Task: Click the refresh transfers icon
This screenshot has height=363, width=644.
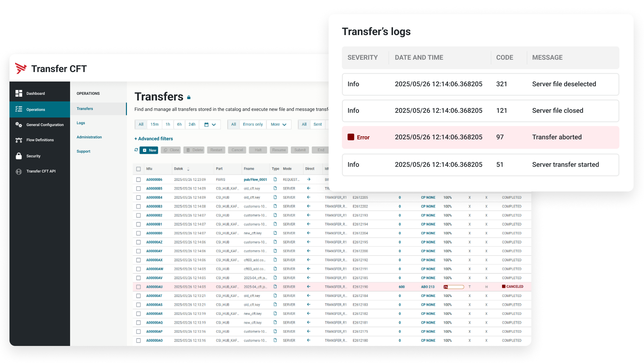Action: coord(136,150)
